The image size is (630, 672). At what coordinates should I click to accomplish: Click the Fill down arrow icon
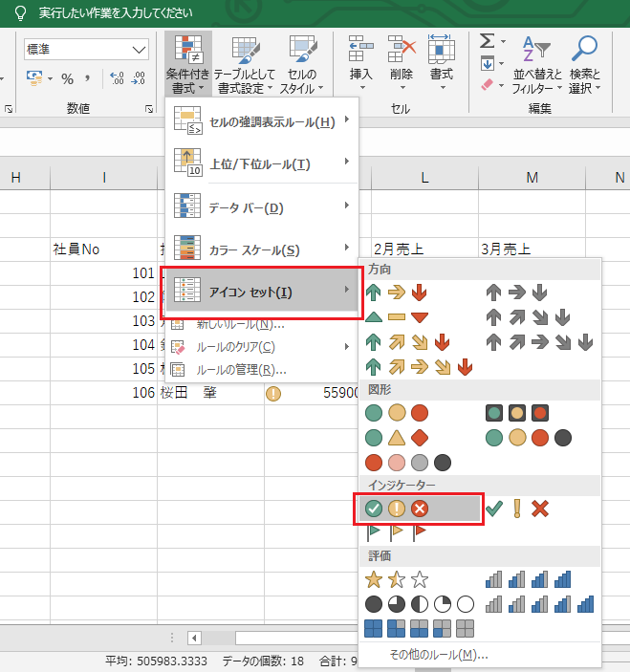pyautogui.click(x=488, y=64)
